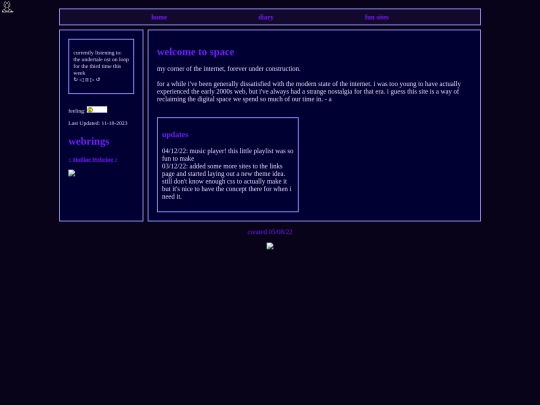
Task: Click 'Last Updated: 11-18-2023' text
Action: [98, 123]
